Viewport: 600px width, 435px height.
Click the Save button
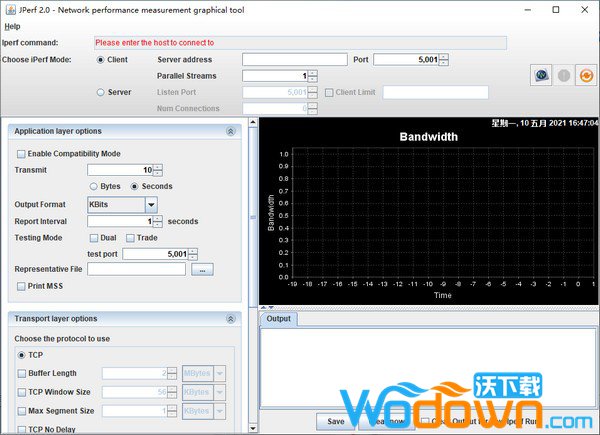tap(336, 422)
